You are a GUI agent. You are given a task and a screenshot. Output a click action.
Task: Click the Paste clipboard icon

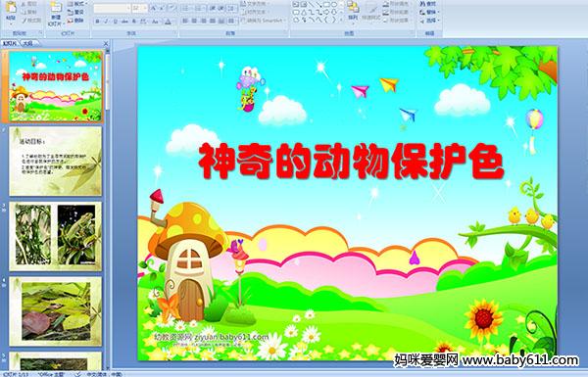pyautogui.click(x=11, y=8)
